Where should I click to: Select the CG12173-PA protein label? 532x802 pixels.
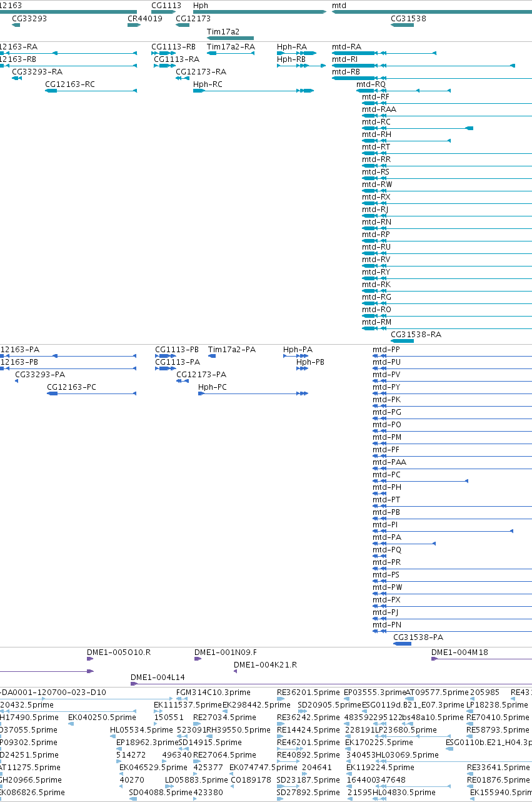pos(201,375)
